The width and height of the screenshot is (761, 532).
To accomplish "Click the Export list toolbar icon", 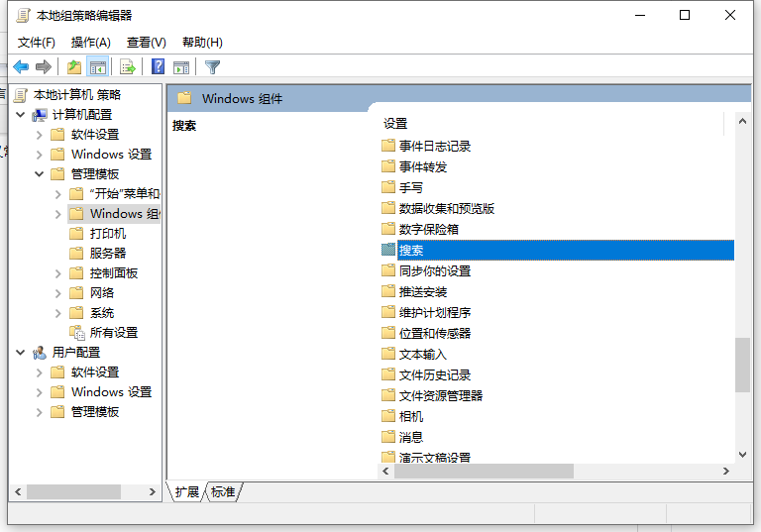I will pos(127,67).
